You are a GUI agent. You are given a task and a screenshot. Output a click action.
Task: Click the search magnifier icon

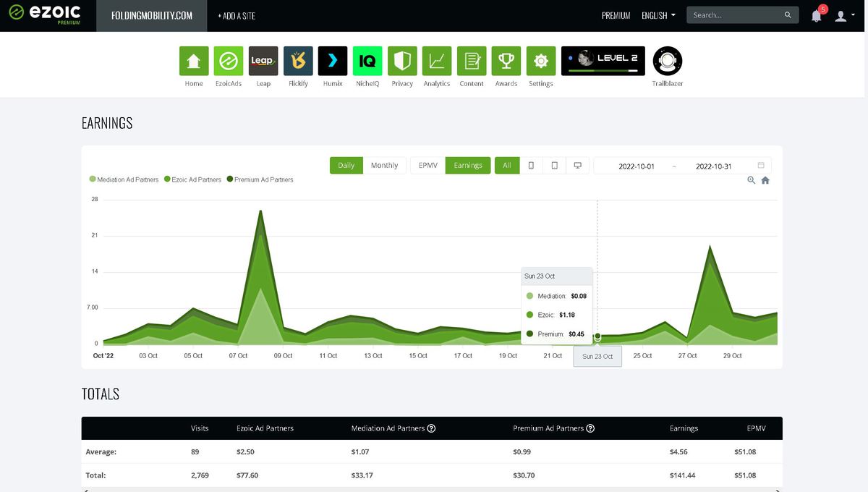click(x=788, y=15)
